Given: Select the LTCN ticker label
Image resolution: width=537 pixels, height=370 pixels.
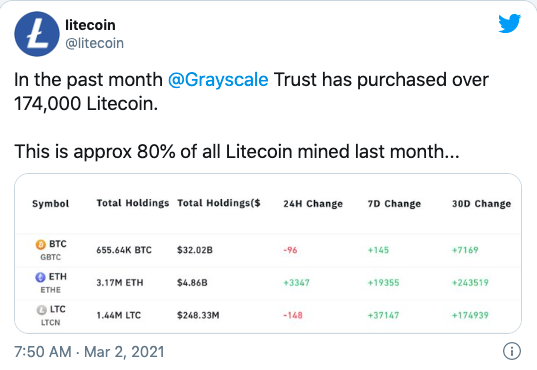Looking at the screenshot, I should tap(51, 323).
